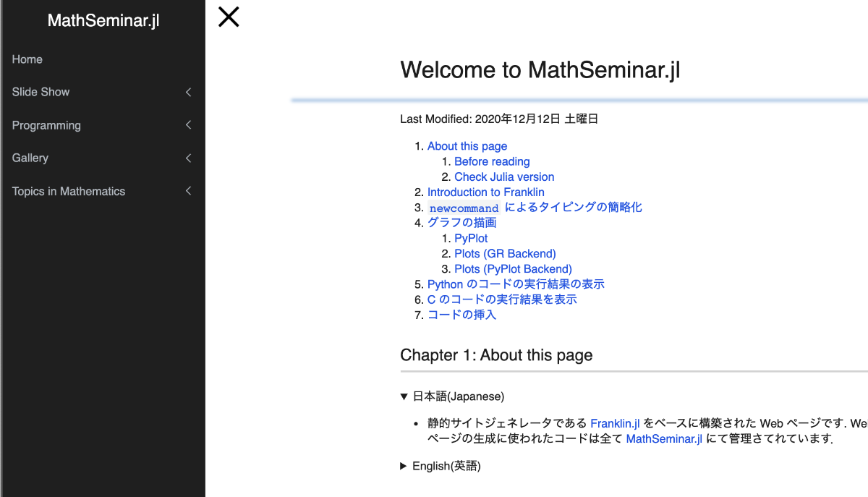The width and height of the screenshot is (868, 497).
Task: Open newcommand によるタイピングの簡略化 link
Action: click(x=535, y=208)
